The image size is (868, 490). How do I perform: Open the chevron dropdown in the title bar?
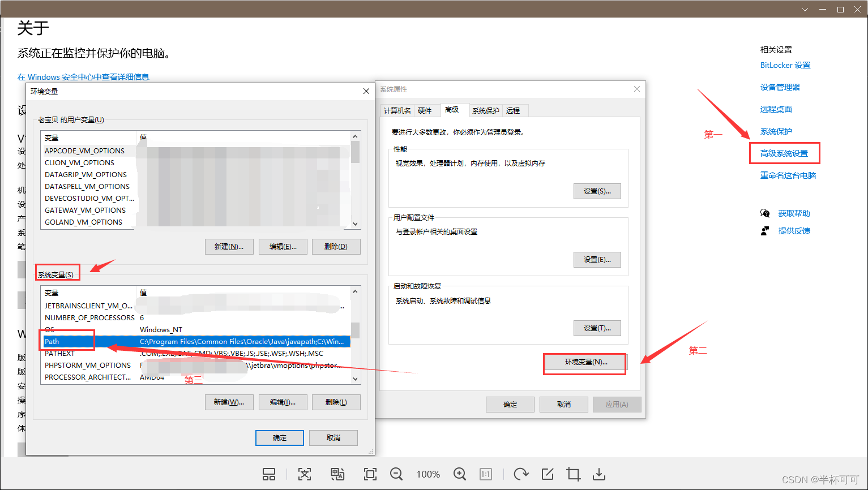coord(805,9)
